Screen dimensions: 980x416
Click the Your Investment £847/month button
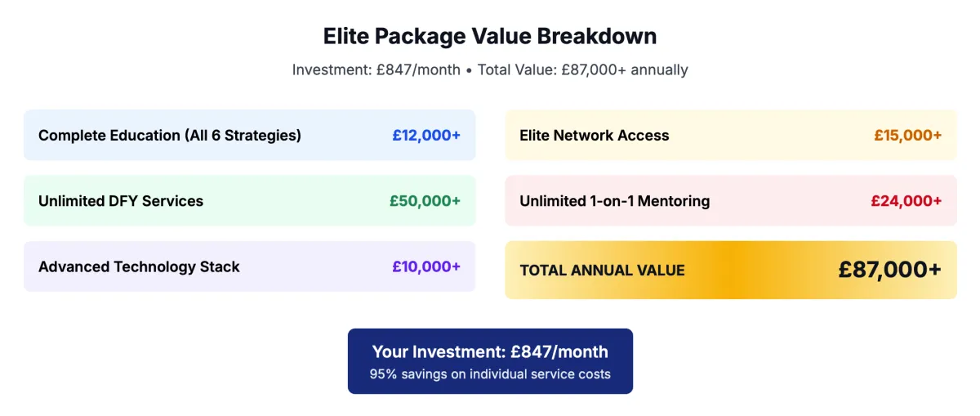click(490, 361)
